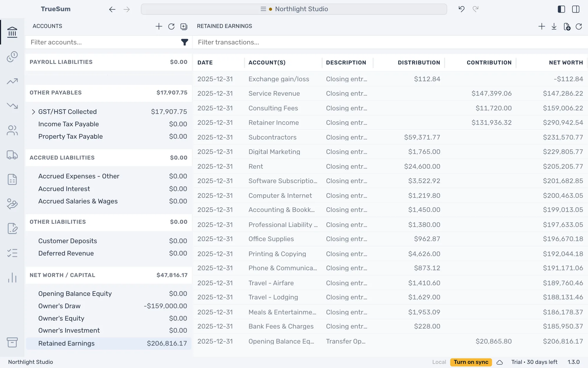Refresh the accounts list

(x=171, y=26)
